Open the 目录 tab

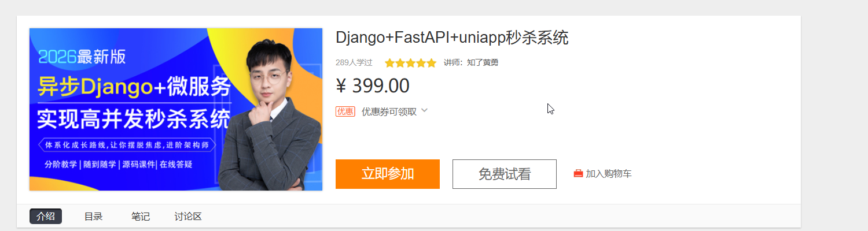93,217
